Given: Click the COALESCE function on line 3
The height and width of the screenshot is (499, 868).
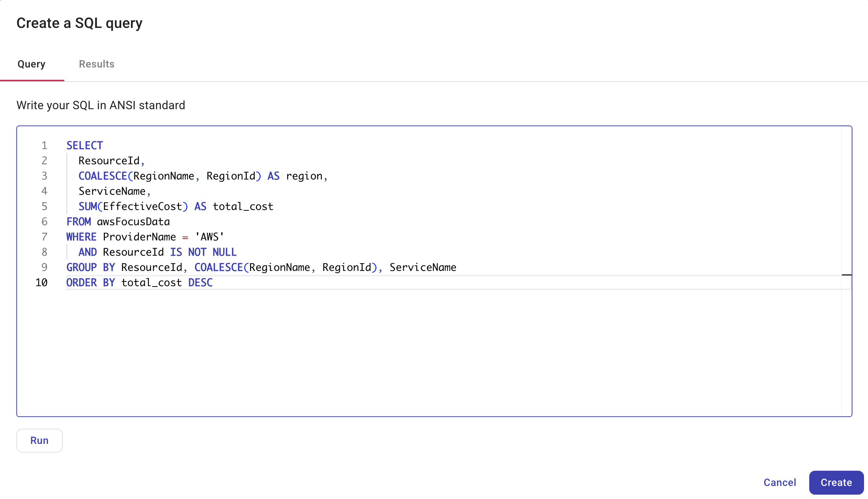Looking at the screenshot, I should coord(103,176).
